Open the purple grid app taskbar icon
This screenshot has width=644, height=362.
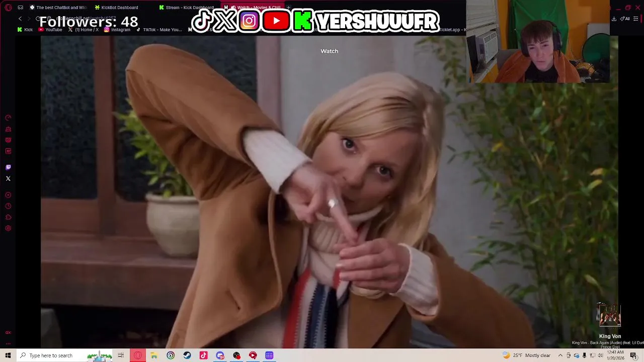[269, 355]
